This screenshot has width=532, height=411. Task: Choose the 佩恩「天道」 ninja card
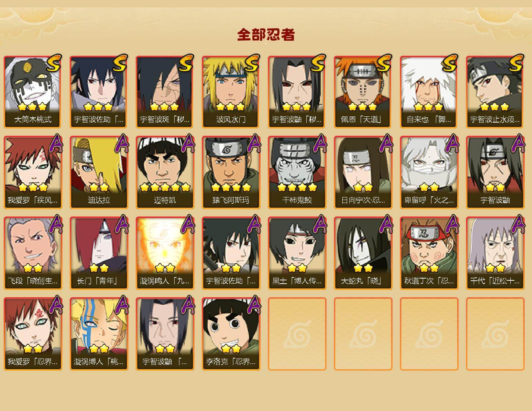pos(363,92)
